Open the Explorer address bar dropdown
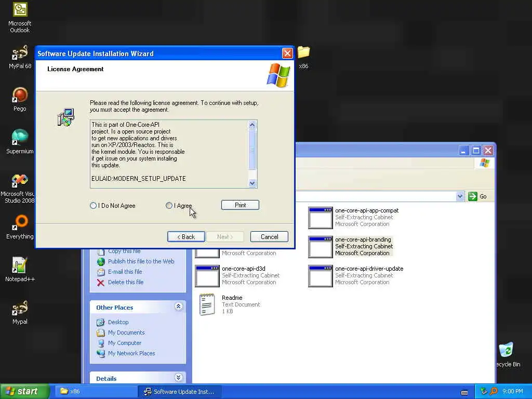 click(460, 196)
